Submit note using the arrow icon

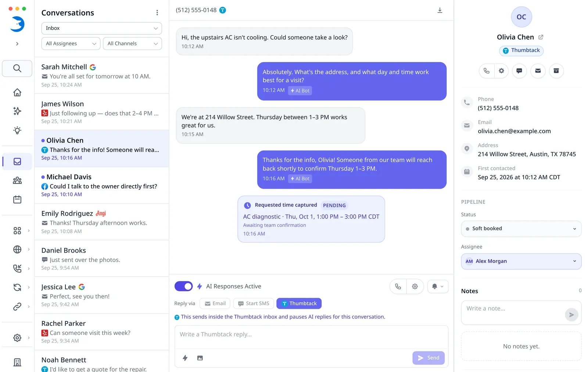(571, 315)
